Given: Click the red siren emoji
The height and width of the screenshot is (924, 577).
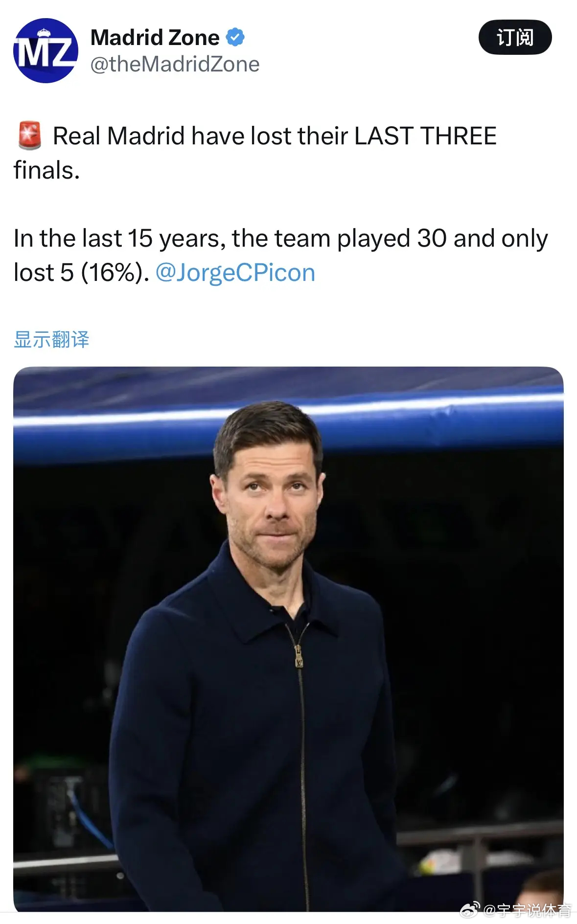Looking at the screenshot, I should pyautogui.click(x=29, y=136).
